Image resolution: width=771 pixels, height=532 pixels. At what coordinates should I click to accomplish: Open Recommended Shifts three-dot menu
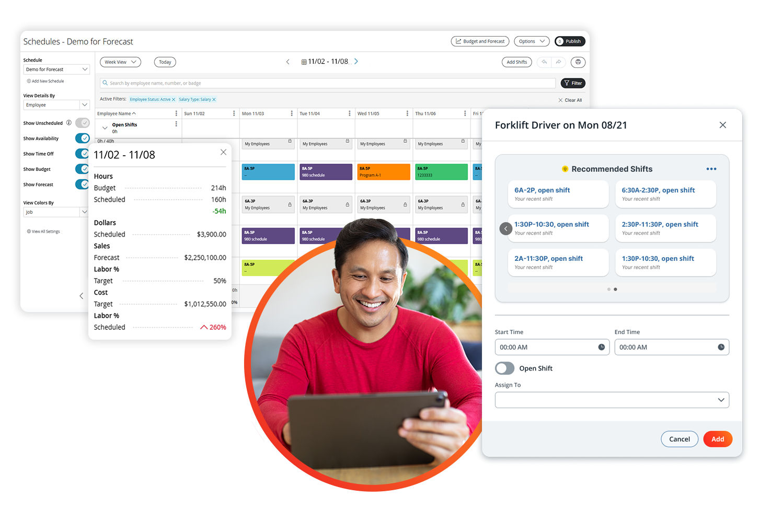click(x=711, y=169)
